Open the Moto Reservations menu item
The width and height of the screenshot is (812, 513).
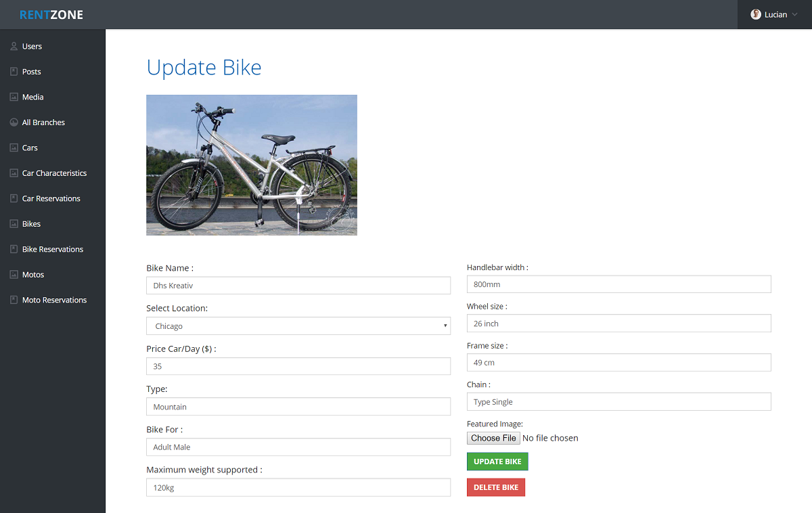click(x=54, y=300)
